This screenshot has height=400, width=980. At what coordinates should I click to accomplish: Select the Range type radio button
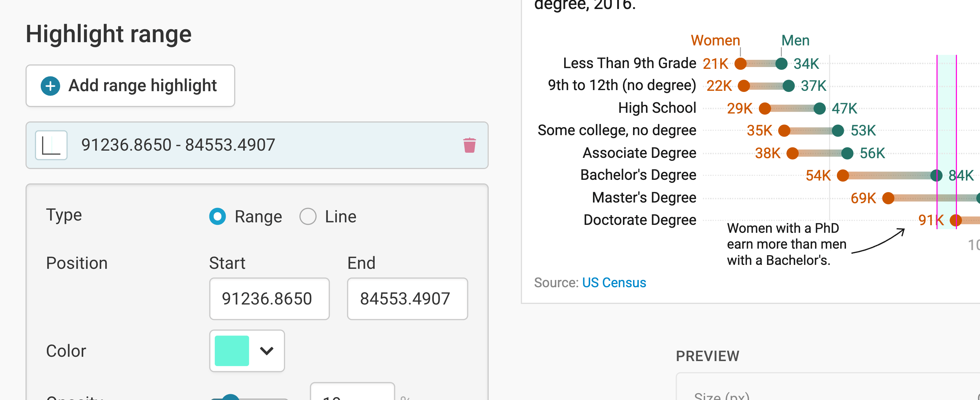pyautogui.click(x=218, y=216)
